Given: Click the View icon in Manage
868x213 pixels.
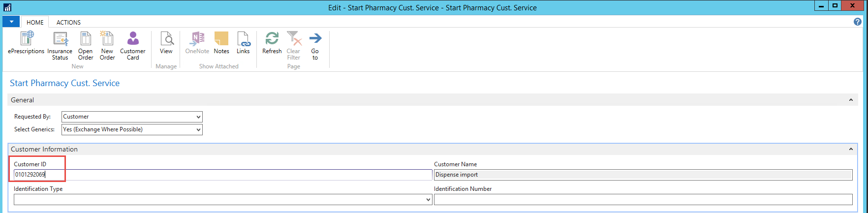Looking at the screenshot, I should click(x=166, y=39).
